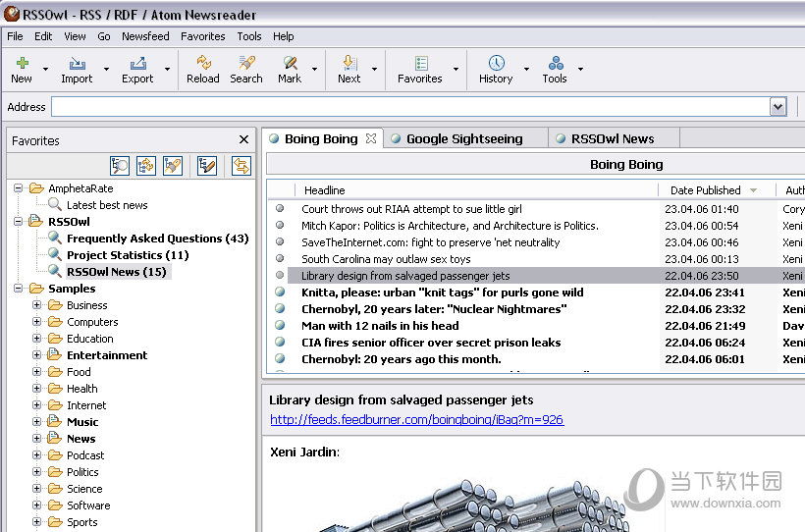Screen dimensions: 805x532
Task: Open the Help menu
Action: pyautogui.click(x=284, y=36)
